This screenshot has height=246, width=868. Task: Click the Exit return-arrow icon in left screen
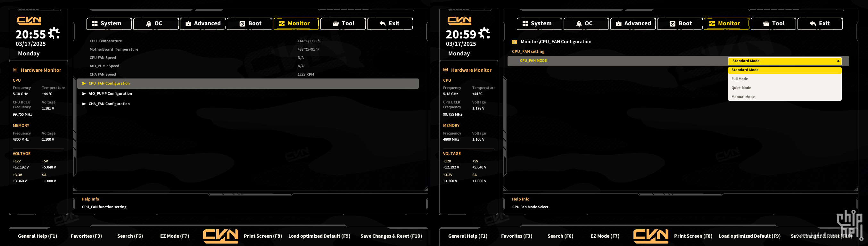pyautogui.click(x=383, y=24)
